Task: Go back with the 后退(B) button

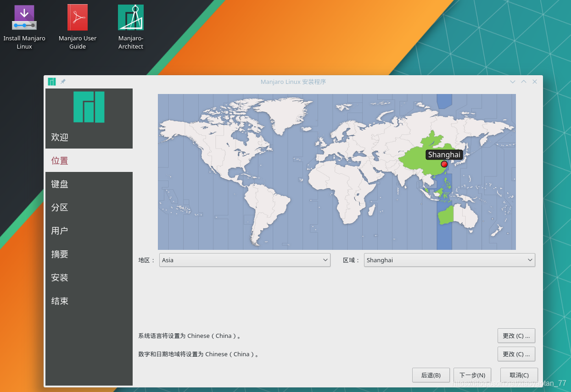Action: coord(431,375)
